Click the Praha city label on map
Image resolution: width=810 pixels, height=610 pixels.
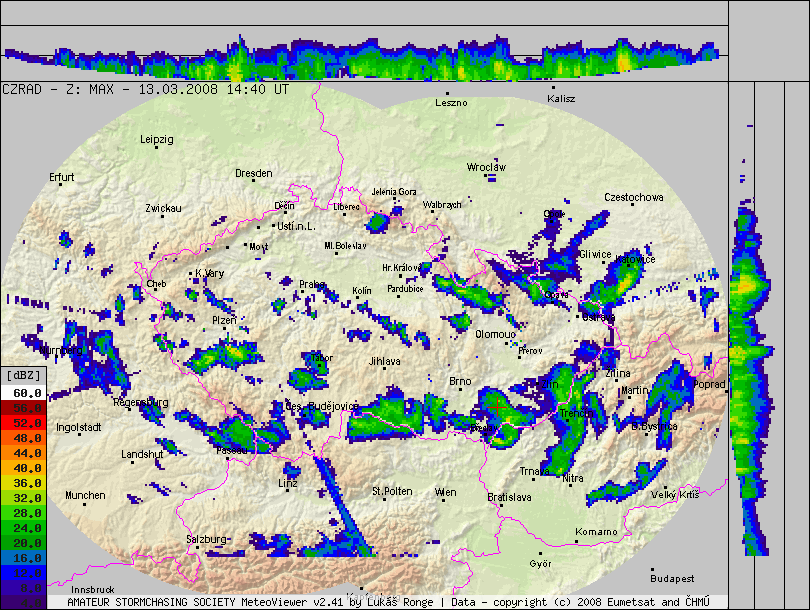click(x=312, y=285)
